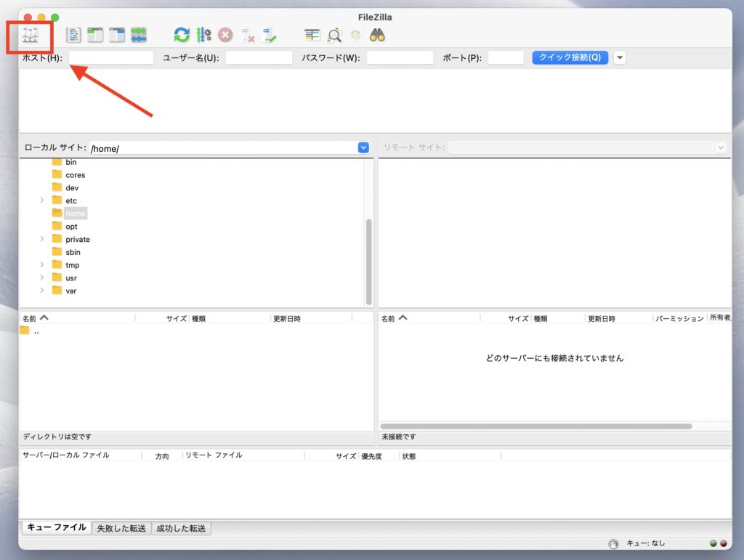
Task: Open the リモート サイト path dropdown
Action: tap(721, 147)
